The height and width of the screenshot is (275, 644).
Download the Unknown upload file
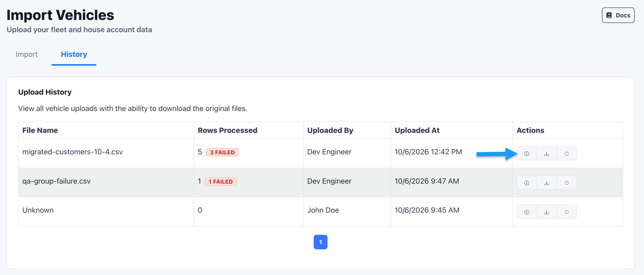click(547, 212)
